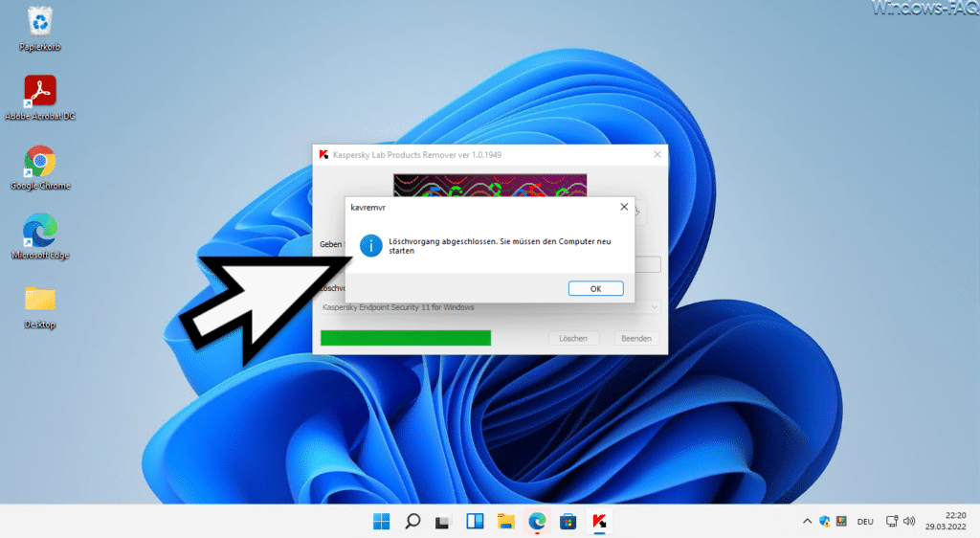
Task: Open the Windows Start menu
Action: (381, 521)
